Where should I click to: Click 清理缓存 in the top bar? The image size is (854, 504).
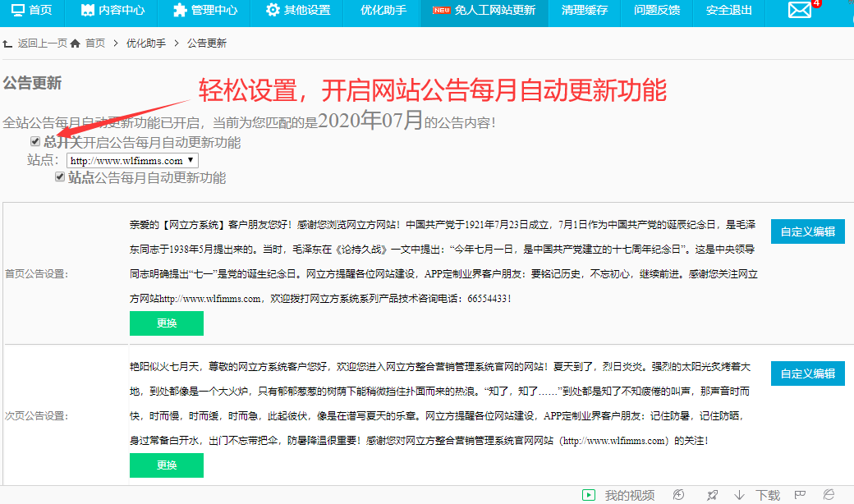pyautogui.click(x=585, y=11)
